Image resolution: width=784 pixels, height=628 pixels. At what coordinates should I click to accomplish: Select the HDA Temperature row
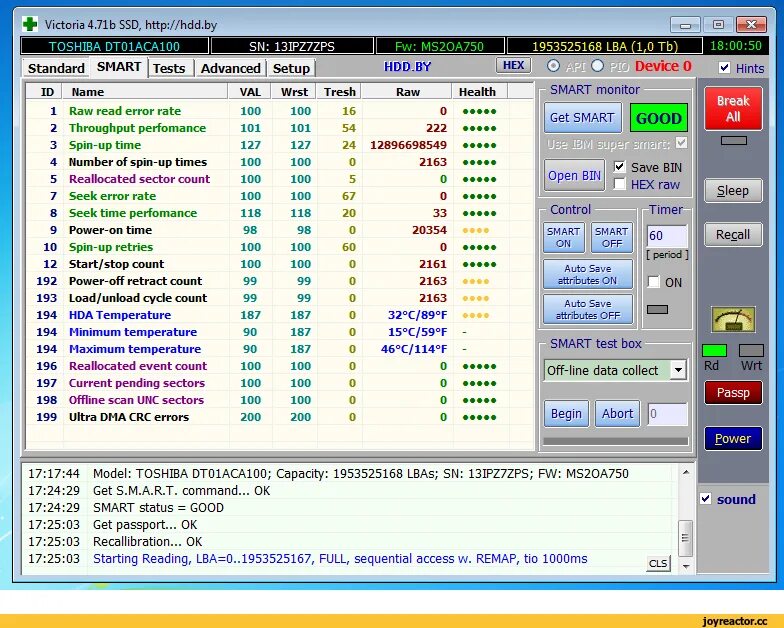click(280, 315)
